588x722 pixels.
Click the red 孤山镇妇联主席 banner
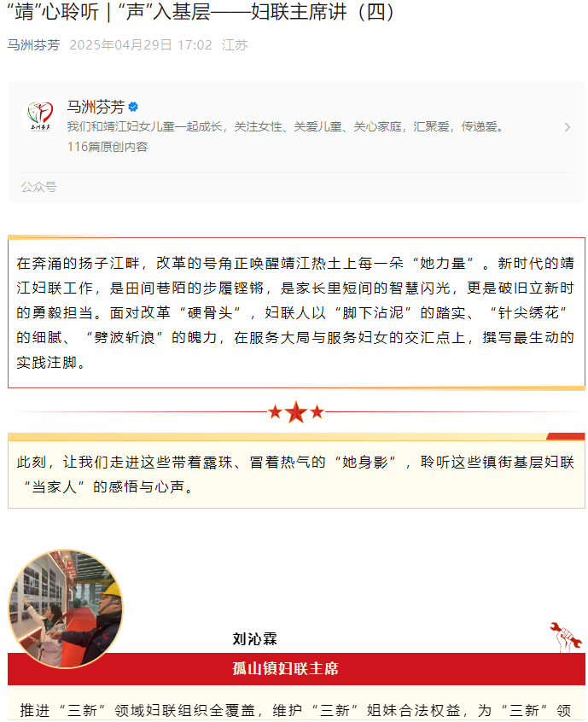[296, 668]
